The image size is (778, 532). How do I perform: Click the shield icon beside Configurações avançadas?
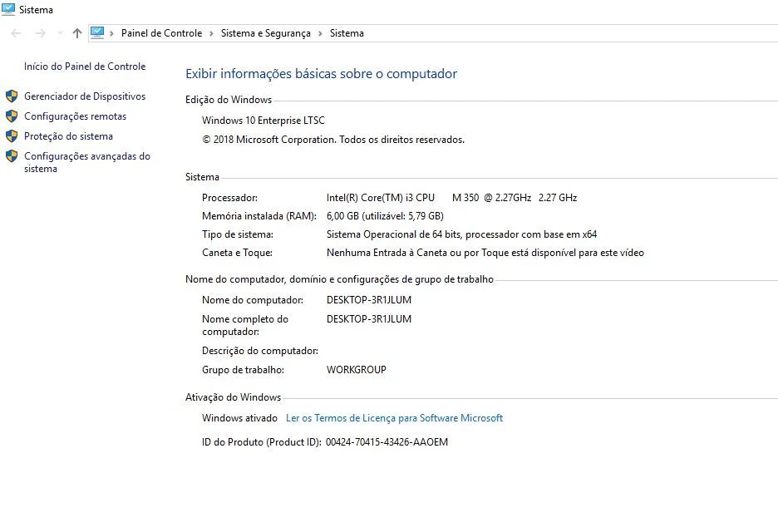(12, 155)
